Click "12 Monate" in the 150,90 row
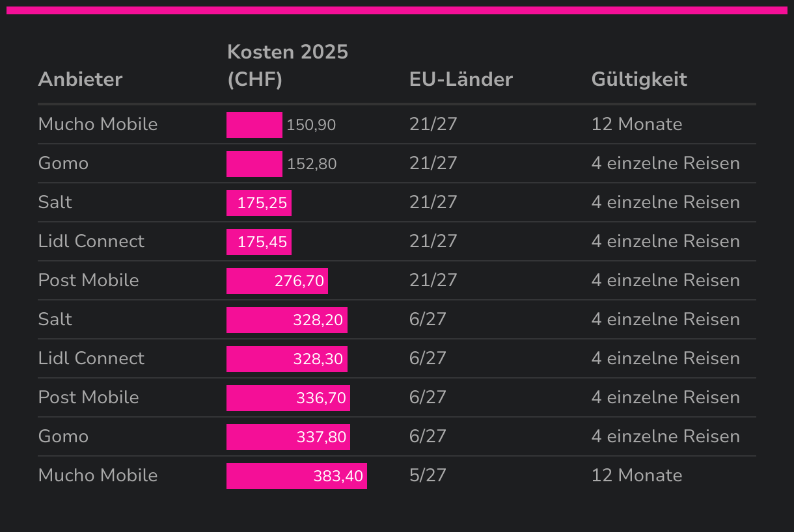This screenshot has width=794, height=532. coord(637,124)
